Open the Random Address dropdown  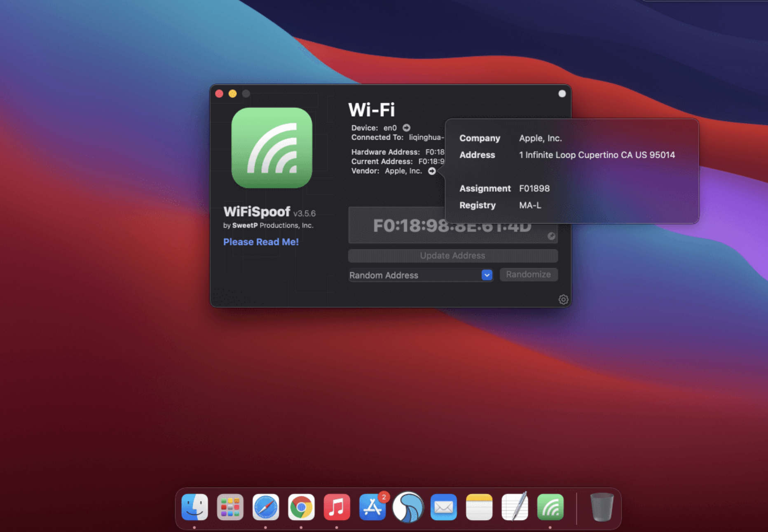point(487,275)
